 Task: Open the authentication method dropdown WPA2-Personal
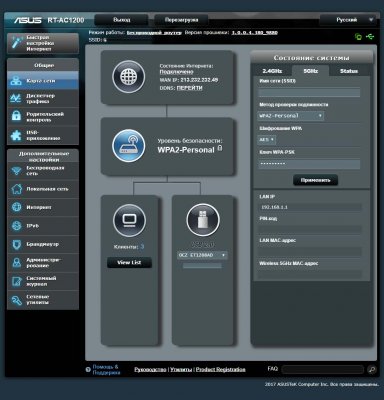pos(290,116)
